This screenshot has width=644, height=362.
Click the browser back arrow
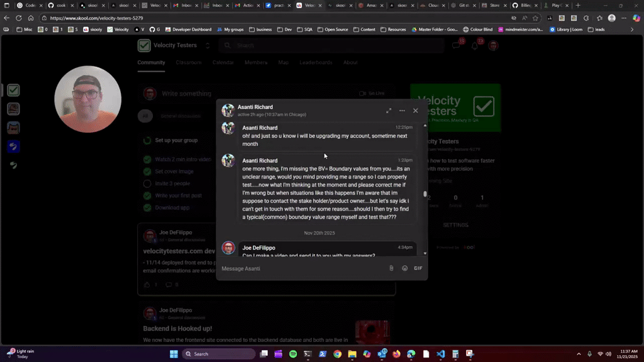pyautogui.click(x=6, y=18)
